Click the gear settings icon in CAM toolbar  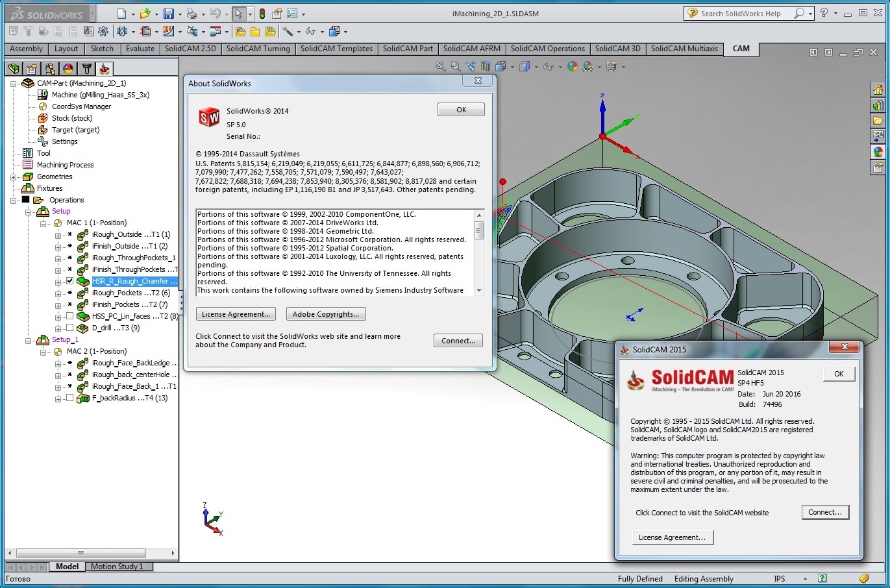point(103,31)
